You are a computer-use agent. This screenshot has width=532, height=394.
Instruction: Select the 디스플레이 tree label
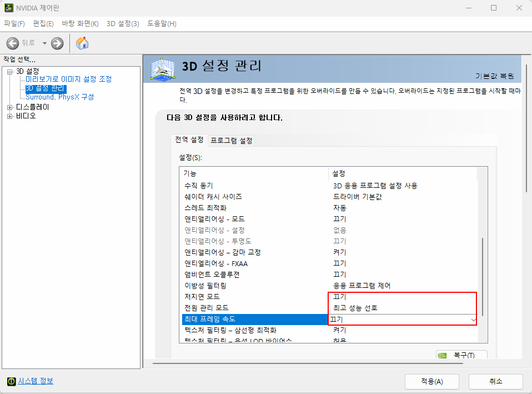pos(33,107)
